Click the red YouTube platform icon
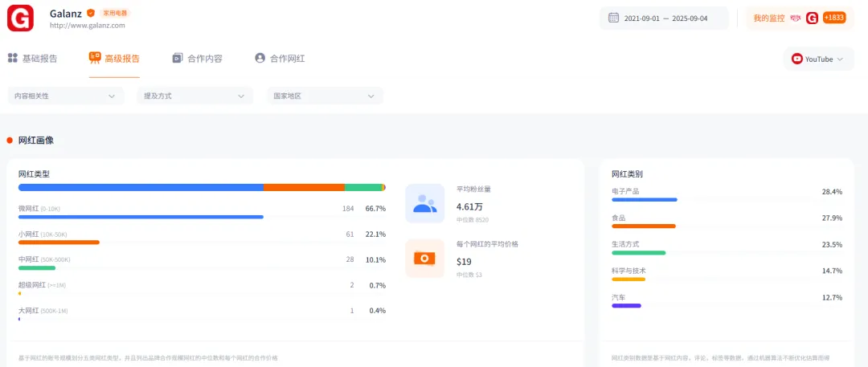The image size is (868, 367). (797, 59)
